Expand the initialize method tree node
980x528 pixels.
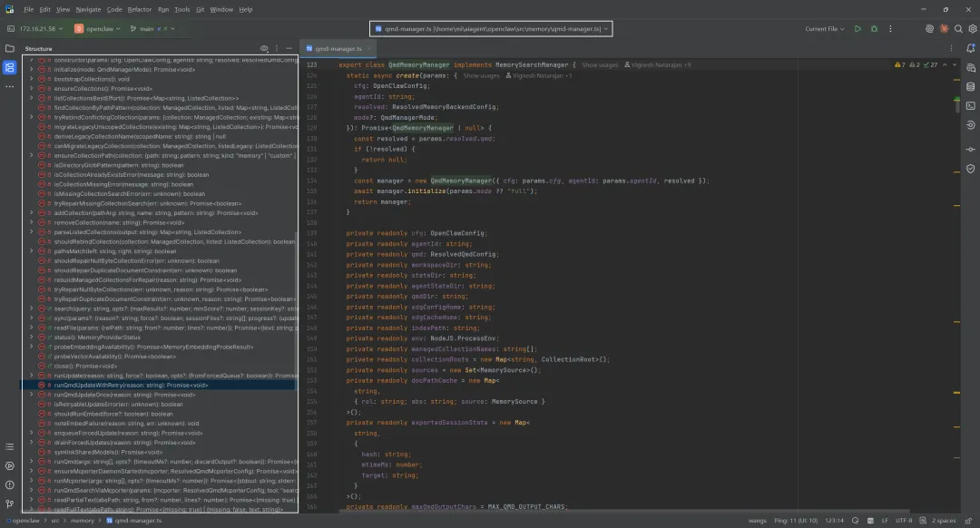(32, 69)
